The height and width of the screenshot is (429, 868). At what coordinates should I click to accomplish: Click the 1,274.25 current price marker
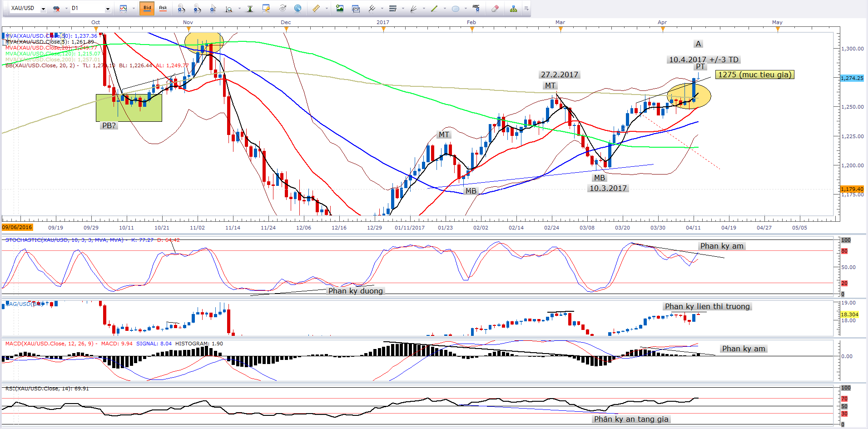852,78
